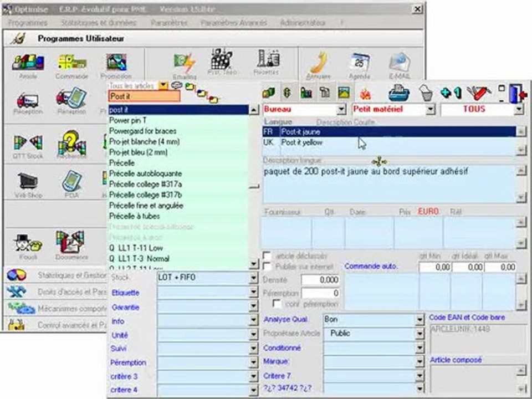Open the Web Shop cart icon
The height and width of the screenshot is (399, 532).
28,181
